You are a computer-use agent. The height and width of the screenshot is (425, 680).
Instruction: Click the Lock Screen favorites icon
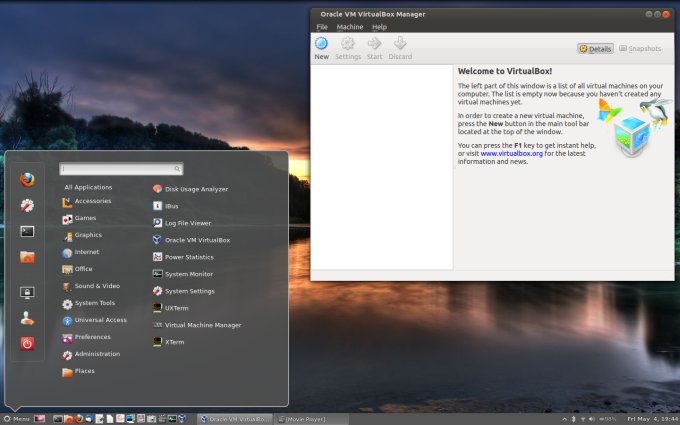coord(27,293)
